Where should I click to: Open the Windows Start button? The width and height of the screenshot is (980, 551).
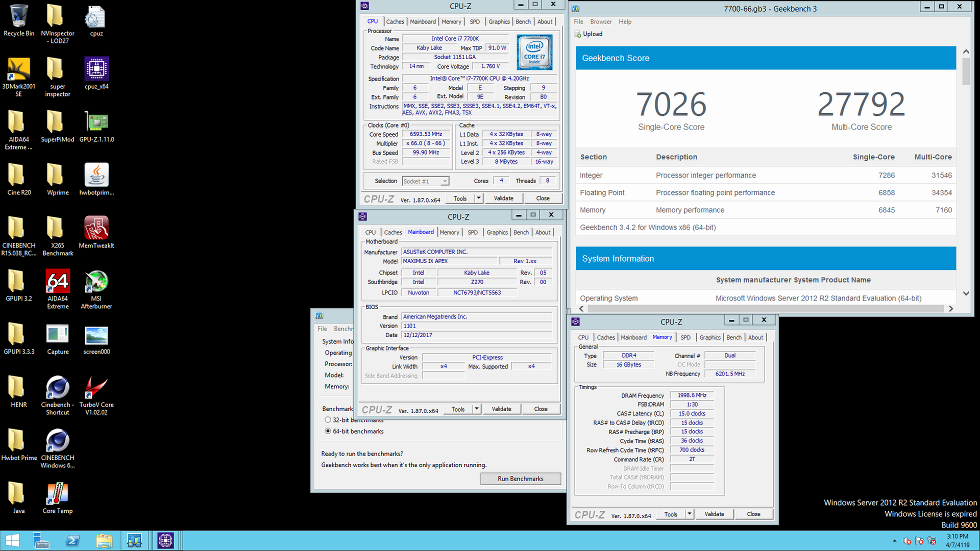pyautogui.click(x=12, y=541)
